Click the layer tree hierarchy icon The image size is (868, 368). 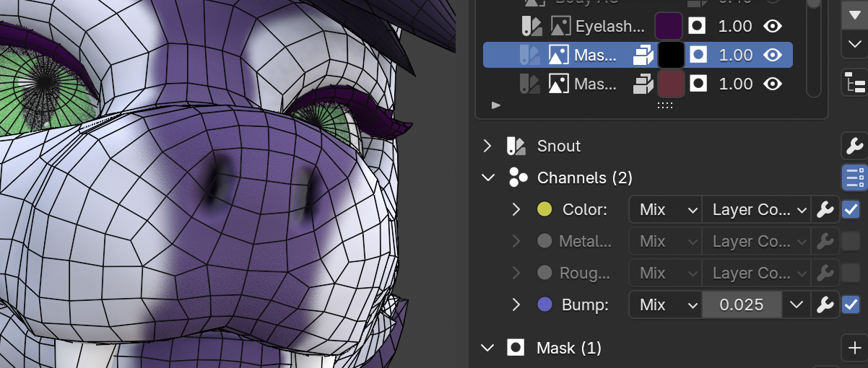(854, 84)
